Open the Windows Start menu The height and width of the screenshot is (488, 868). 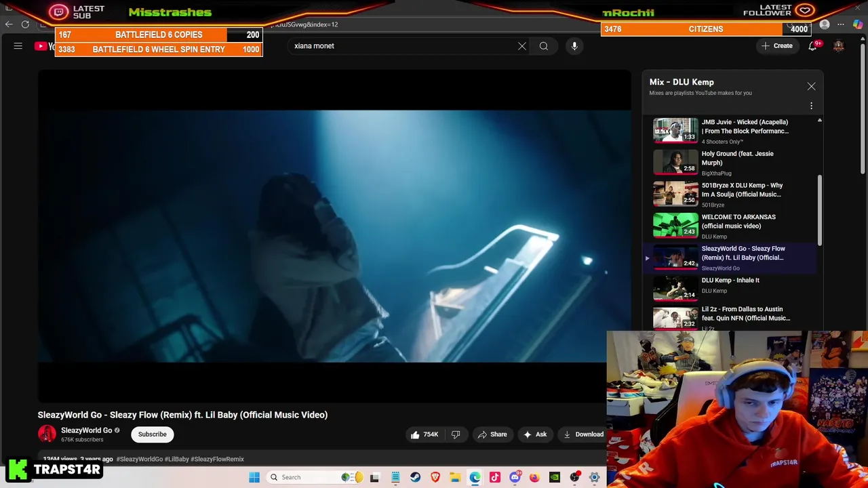click(254, 477)
